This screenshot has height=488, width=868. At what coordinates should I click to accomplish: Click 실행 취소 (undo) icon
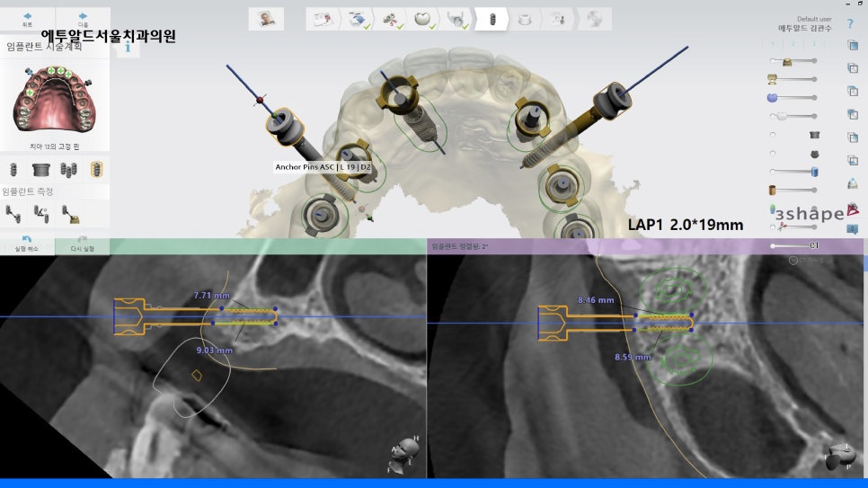coord(27,243)
